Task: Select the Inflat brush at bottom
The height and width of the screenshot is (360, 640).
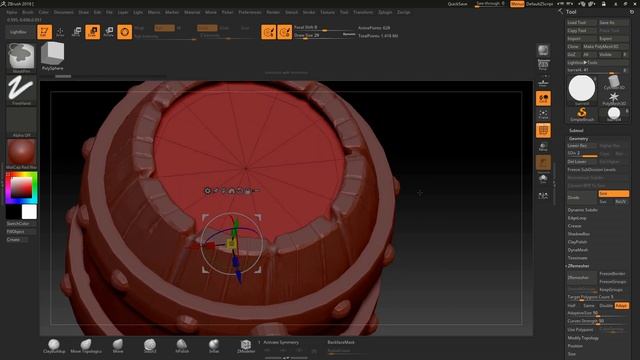Action: pos(214,346)
